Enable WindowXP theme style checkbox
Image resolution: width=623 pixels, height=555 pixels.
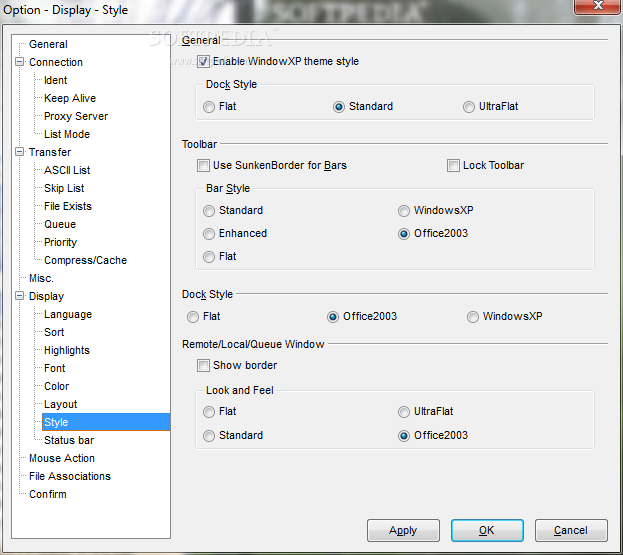tap(203, 62)
